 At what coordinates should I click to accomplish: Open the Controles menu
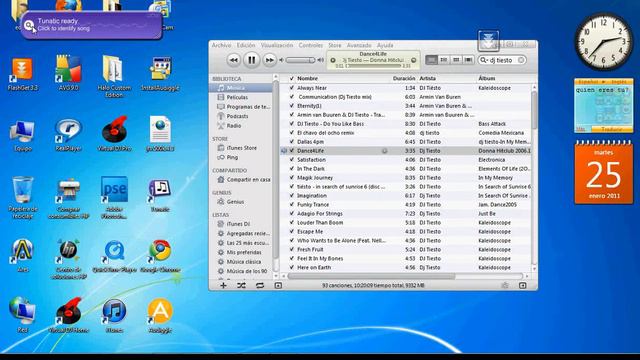point(310,45)
